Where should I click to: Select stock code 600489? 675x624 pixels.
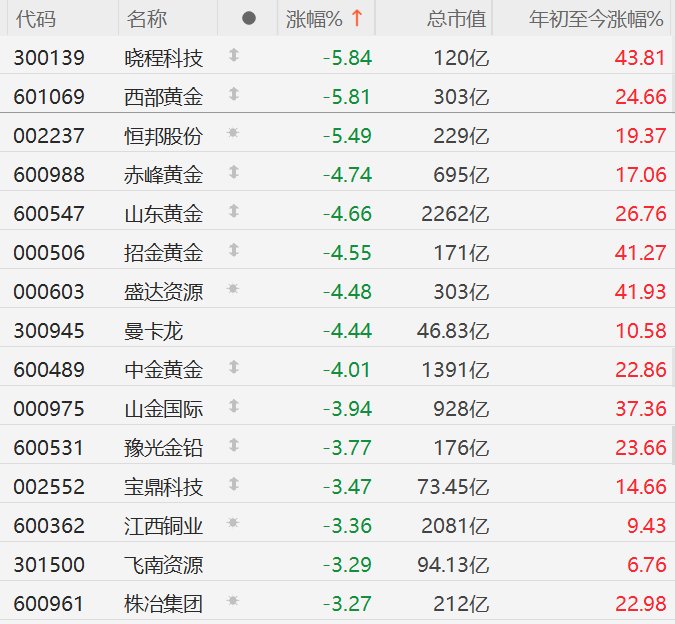coord(49,370)
